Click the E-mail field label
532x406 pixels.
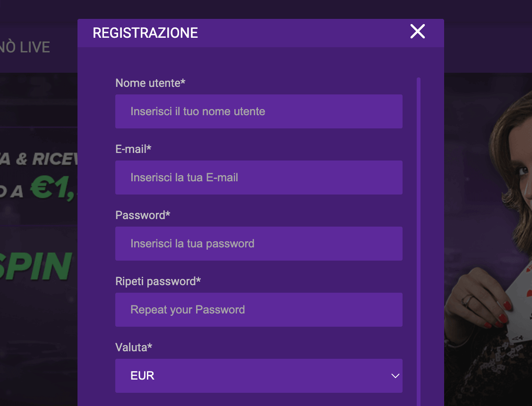click(134, 149)
